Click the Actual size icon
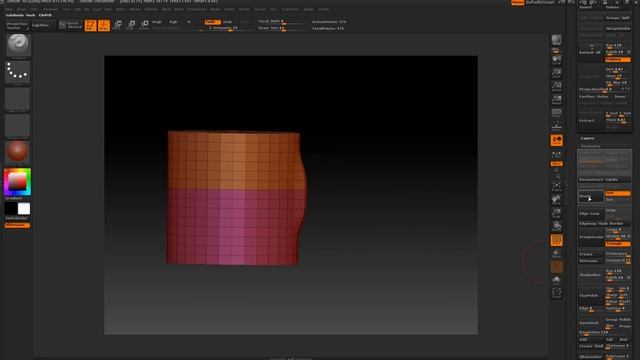This screenshot has width=640, height=360. tap(556, 87)
